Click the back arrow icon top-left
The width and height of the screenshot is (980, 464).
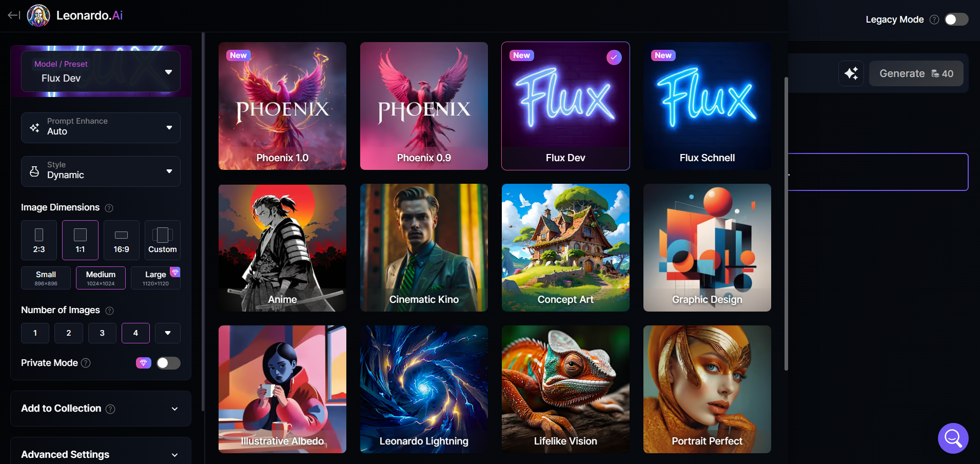[14, 15]
